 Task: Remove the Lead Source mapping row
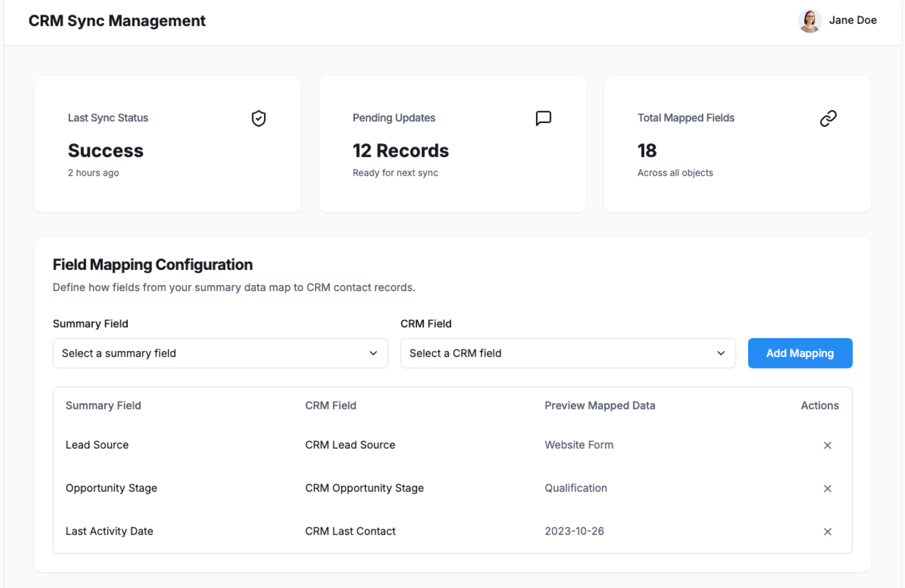click(827, 445)
